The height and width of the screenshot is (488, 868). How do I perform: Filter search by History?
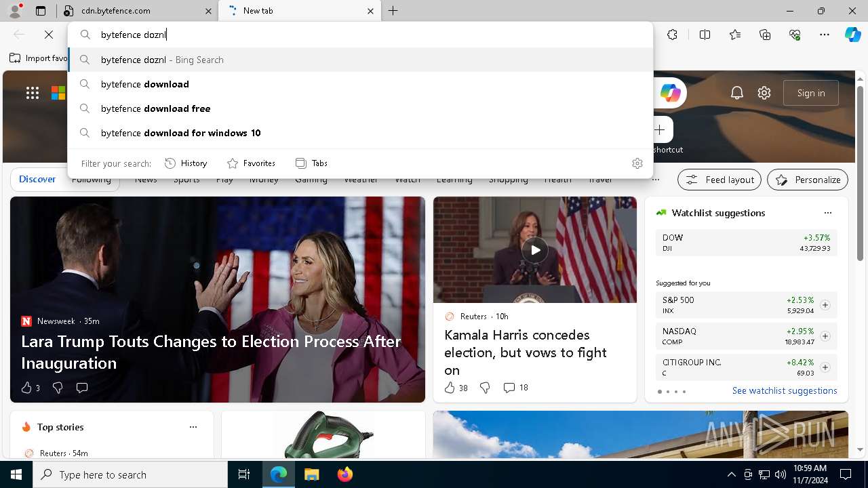186,163
